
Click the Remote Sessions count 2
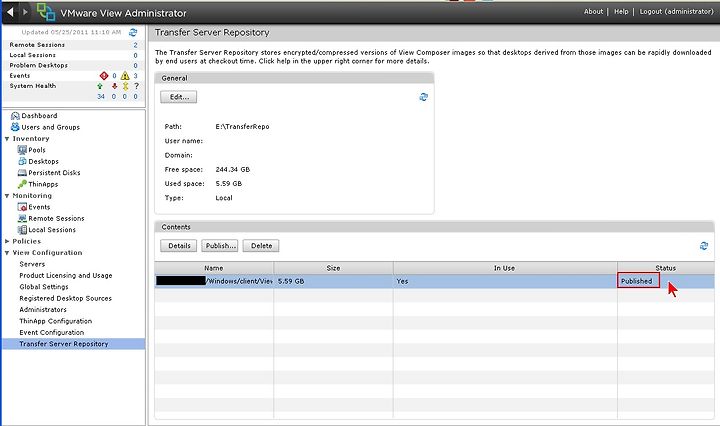pos(135,45)
